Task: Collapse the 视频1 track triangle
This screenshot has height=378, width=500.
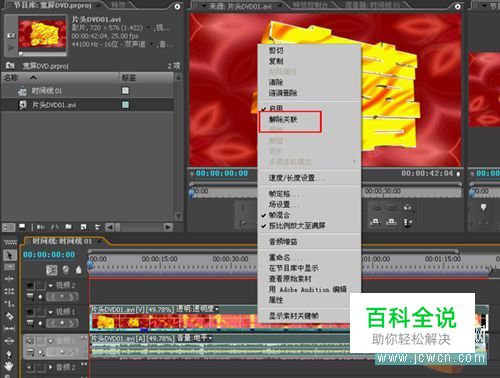Action: pyautogui.click(x=51, y=312)
